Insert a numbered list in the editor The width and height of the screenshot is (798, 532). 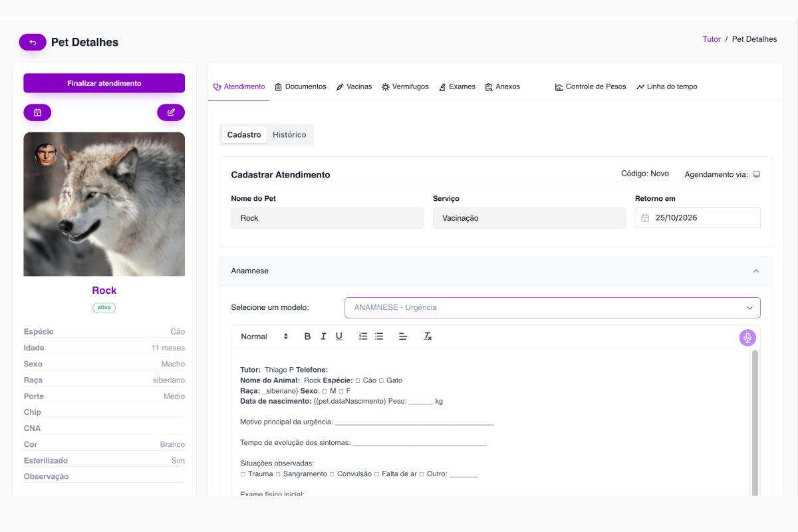[362, 336]
